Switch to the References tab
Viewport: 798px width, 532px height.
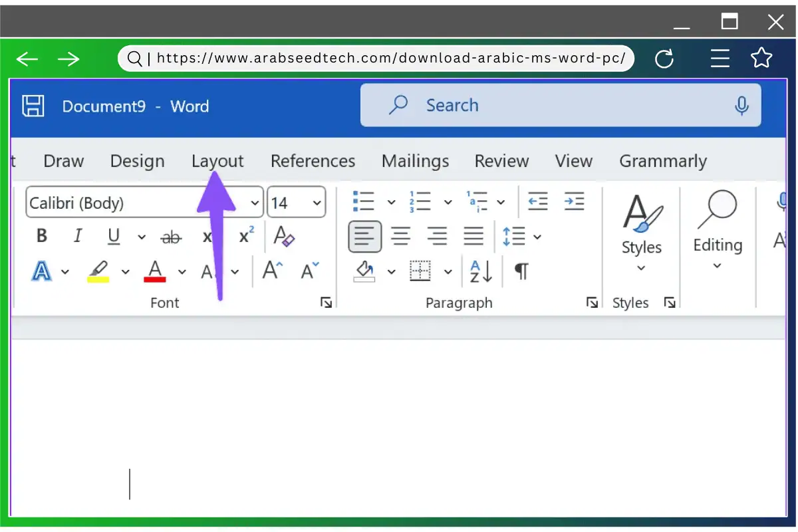(x=313, y=161)
